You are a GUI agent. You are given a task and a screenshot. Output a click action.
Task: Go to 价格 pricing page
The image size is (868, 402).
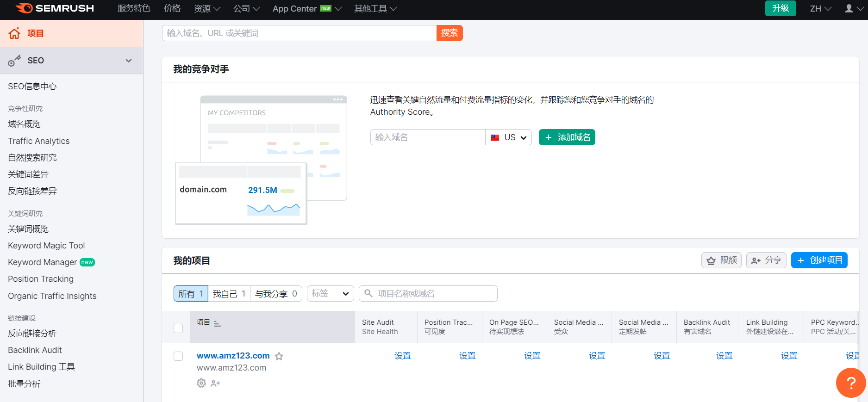point(172,8)
